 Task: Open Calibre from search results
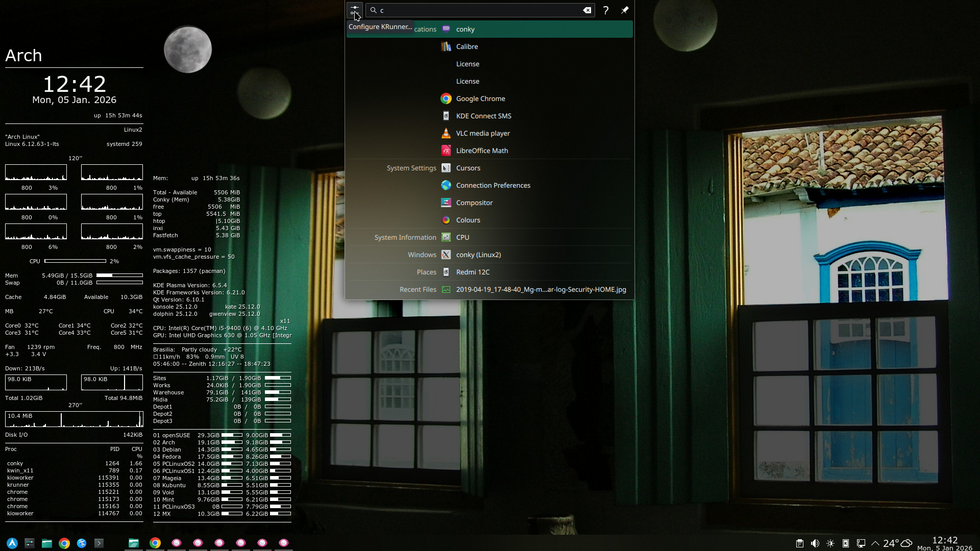click(467, 46)
